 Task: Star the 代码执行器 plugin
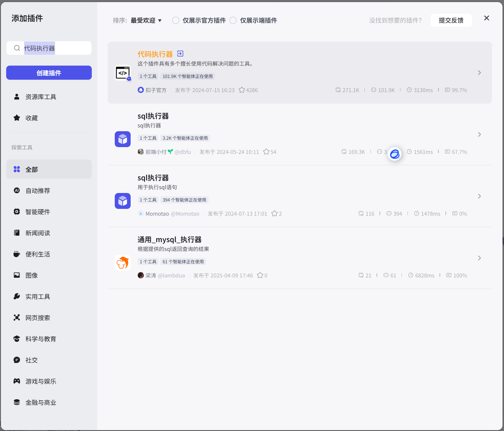(242, 90)
